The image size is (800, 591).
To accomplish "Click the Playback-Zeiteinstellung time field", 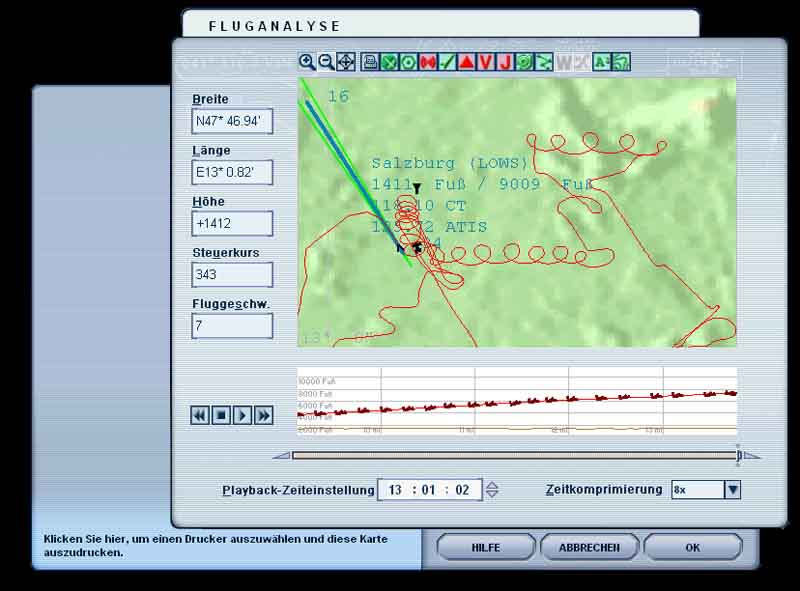I will point(430,490).
